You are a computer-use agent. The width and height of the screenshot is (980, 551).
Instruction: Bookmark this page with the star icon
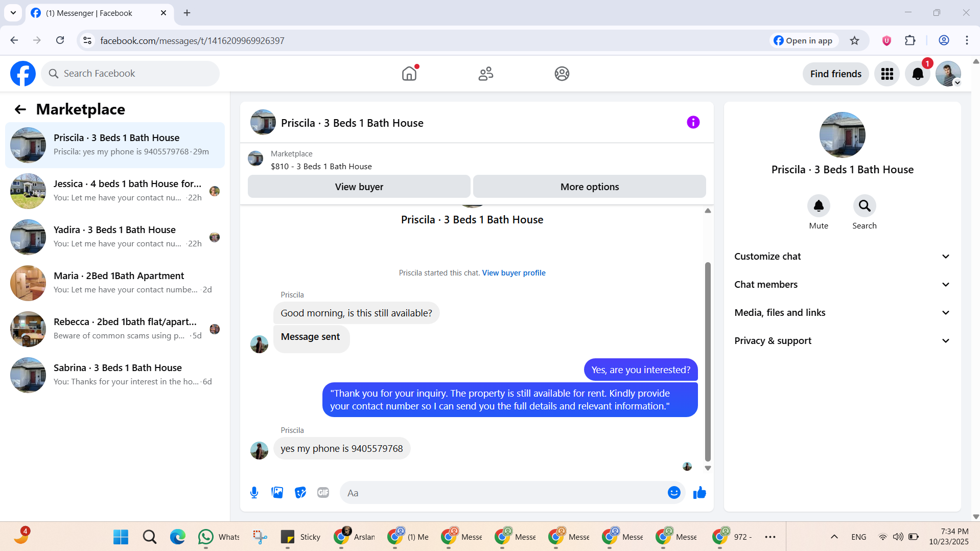point(854,40)
